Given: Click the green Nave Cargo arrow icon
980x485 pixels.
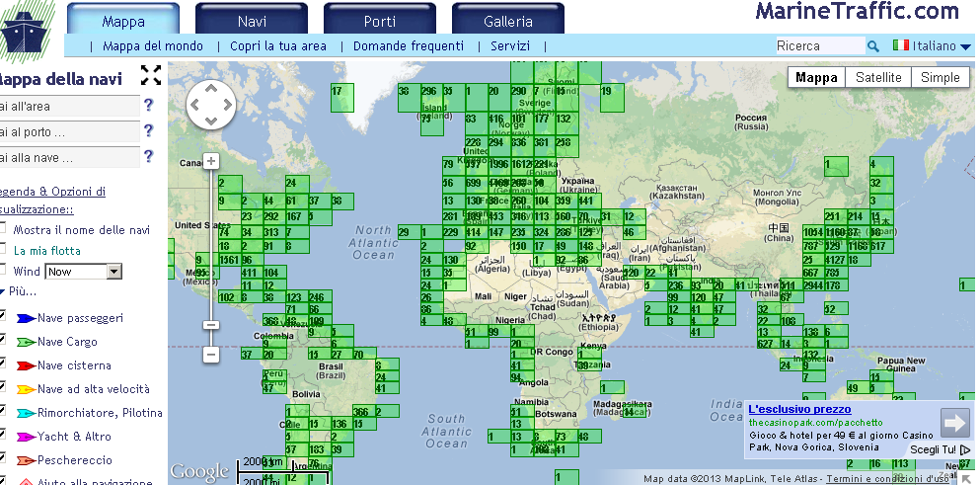Looking at the screenshot, I should (x=27, y=343).
